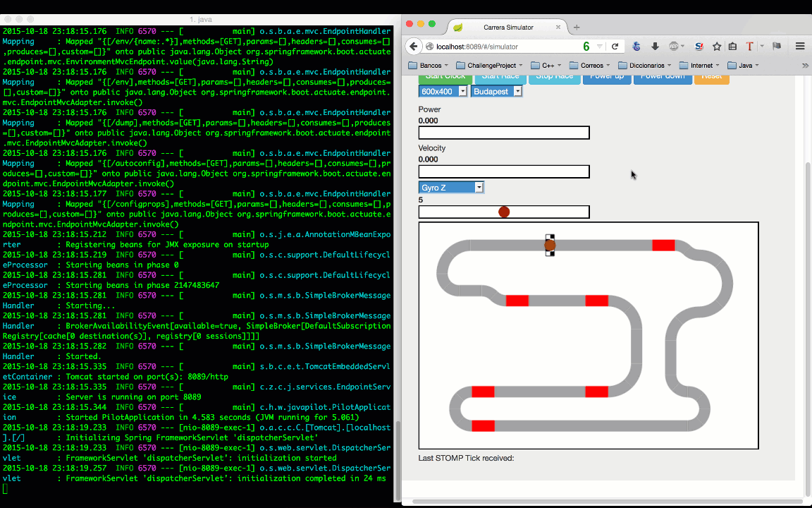The image size is (812, 508).
Task: Open the Downloads arrow icon
Action: [x=655, y=47]
